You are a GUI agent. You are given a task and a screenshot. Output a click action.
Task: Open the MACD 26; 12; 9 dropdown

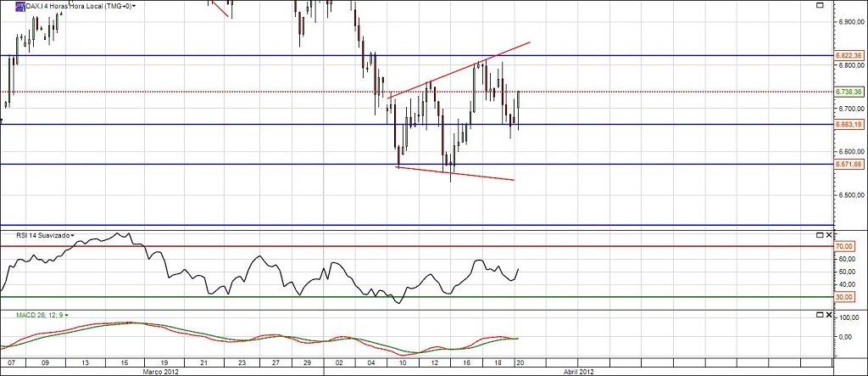pyautogui.click(x=66, y=315)
